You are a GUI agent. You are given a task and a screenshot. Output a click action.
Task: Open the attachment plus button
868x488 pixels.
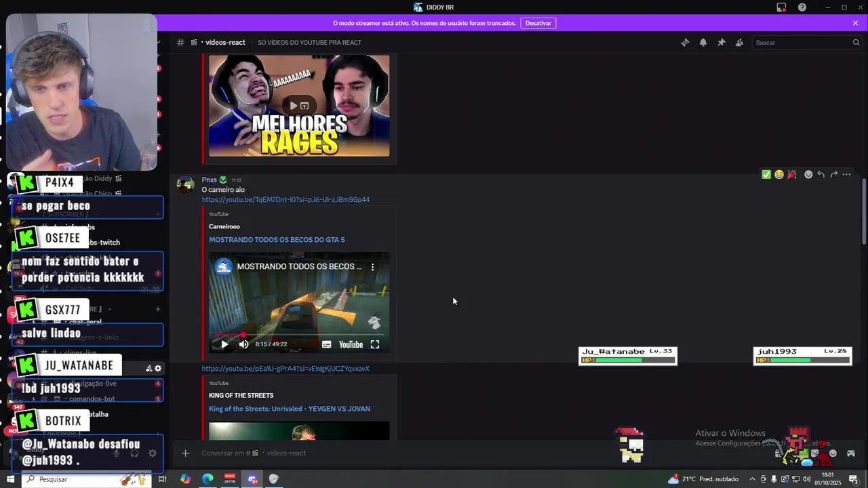tap(185, 453)
